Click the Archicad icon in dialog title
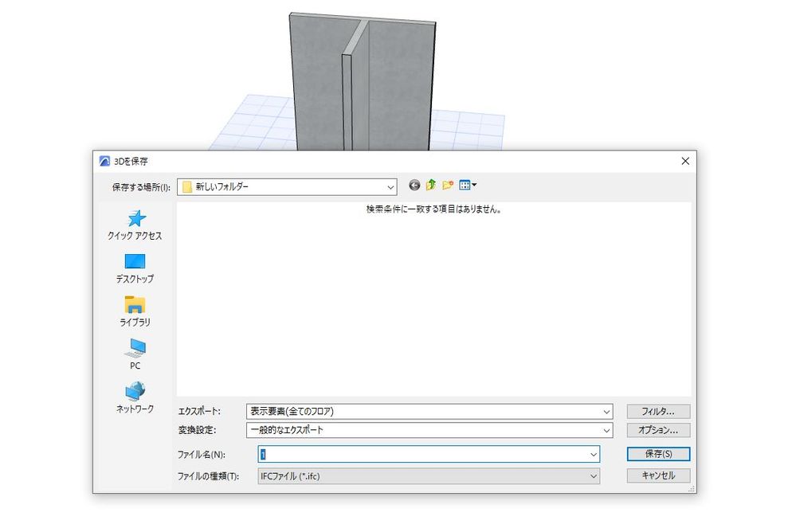Image resolution: width=796 pixels, height=532 pixels. (104, 162)
